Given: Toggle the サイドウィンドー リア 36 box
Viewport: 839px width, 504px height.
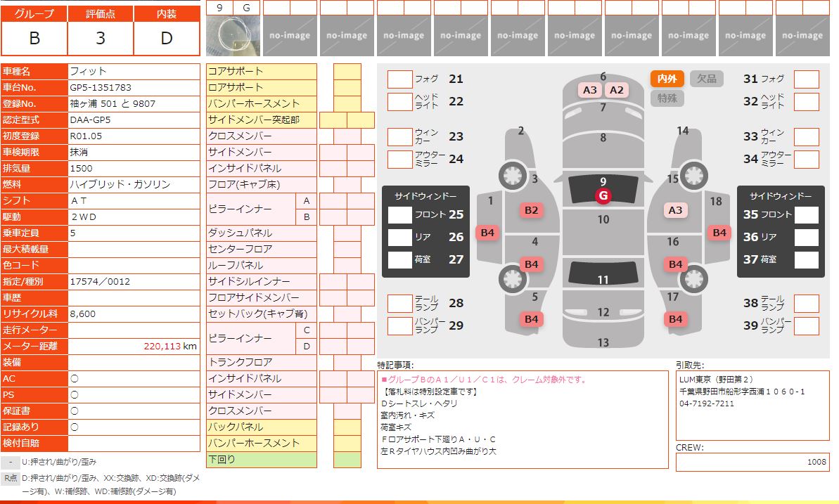Looking at the screenshot, I should [807, 238].
